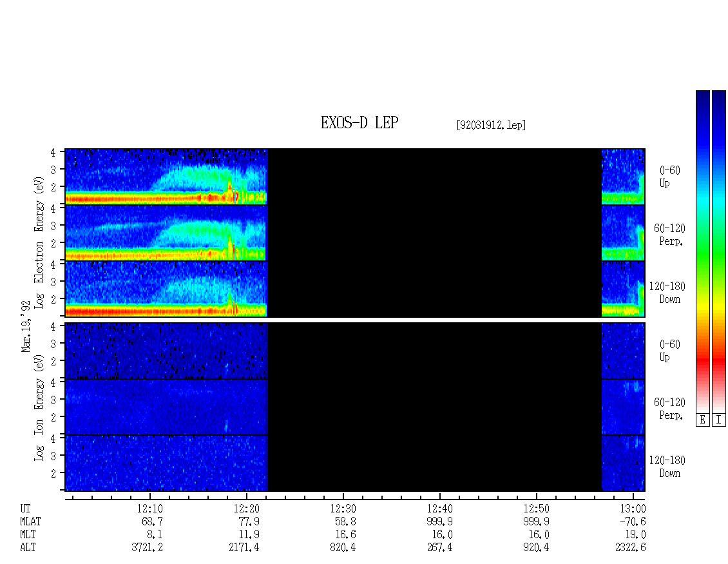
Task: Click electron 60-120 Perp. label
Action: (669, 235)
